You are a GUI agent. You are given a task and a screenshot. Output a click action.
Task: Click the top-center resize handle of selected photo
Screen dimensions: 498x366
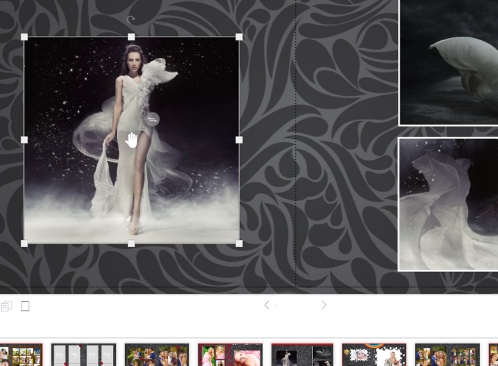point(131,37)
